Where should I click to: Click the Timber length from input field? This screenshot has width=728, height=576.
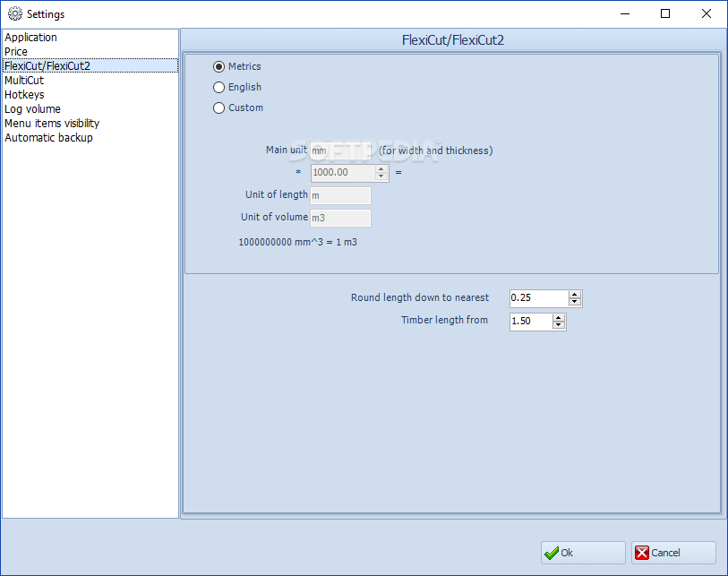coord(531,321)
